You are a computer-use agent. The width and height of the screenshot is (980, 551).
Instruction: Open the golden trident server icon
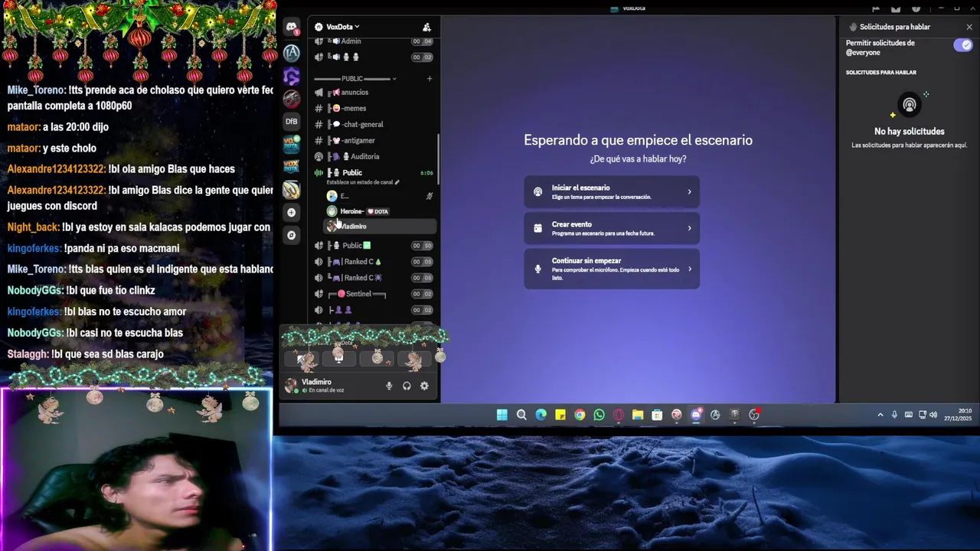pos(292,189)
